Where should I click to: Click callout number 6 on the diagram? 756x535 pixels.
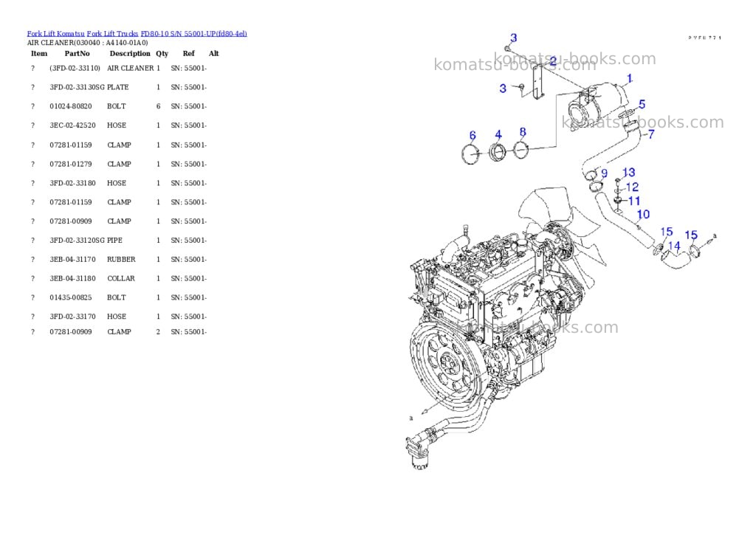pos(472,136)
